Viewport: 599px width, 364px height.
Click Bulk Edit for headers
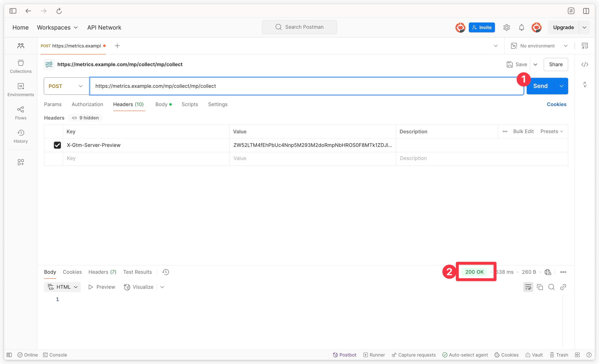click(x=523, y=131)
